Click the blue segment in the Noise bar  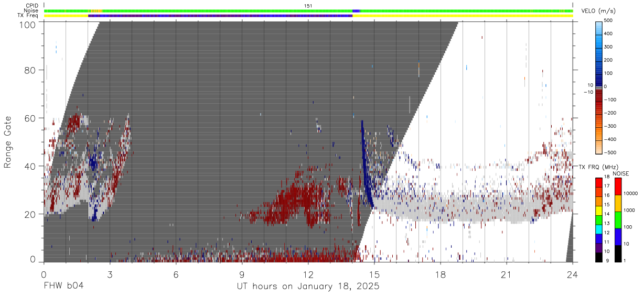tap(356, 10)
